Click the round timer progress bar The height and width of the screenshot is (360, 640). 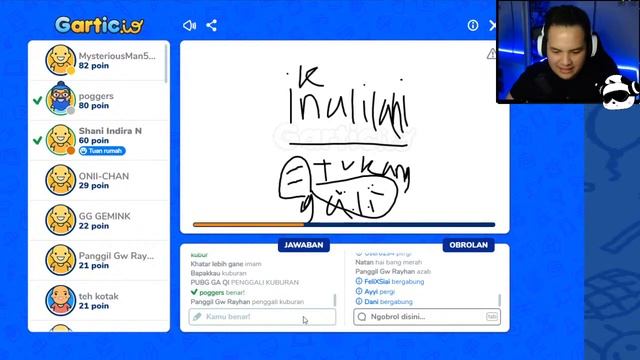pos(344,224)
